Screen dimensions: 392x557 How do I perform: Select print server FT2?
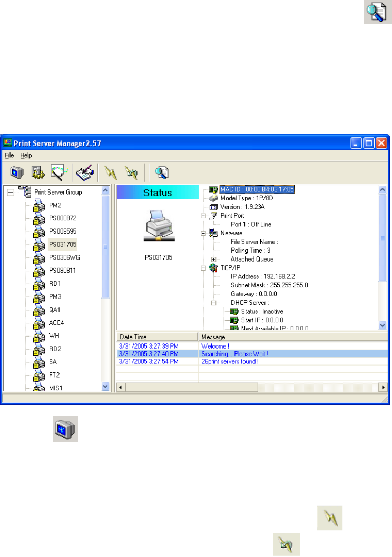click(x=54, y=375)
